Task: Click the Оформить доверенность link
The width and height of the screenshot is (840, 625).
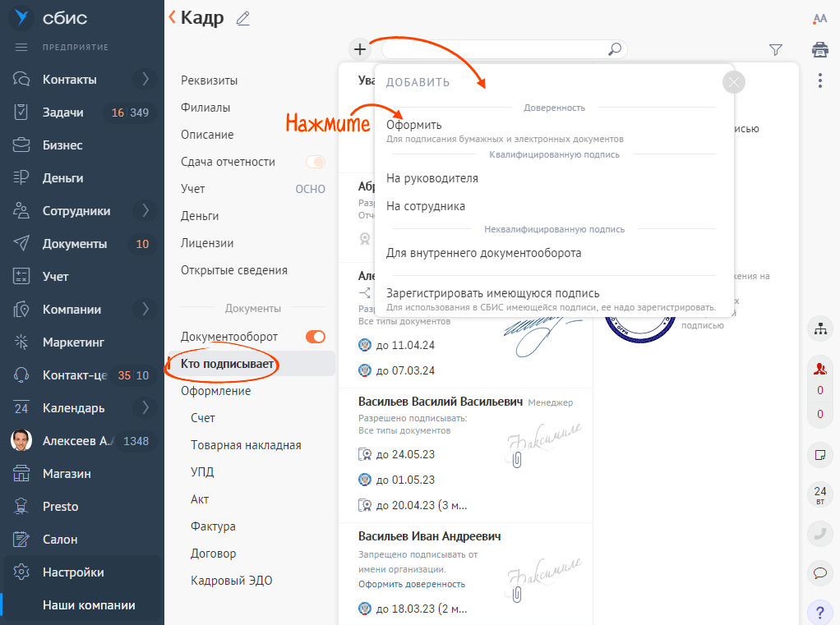Action: 412,584
